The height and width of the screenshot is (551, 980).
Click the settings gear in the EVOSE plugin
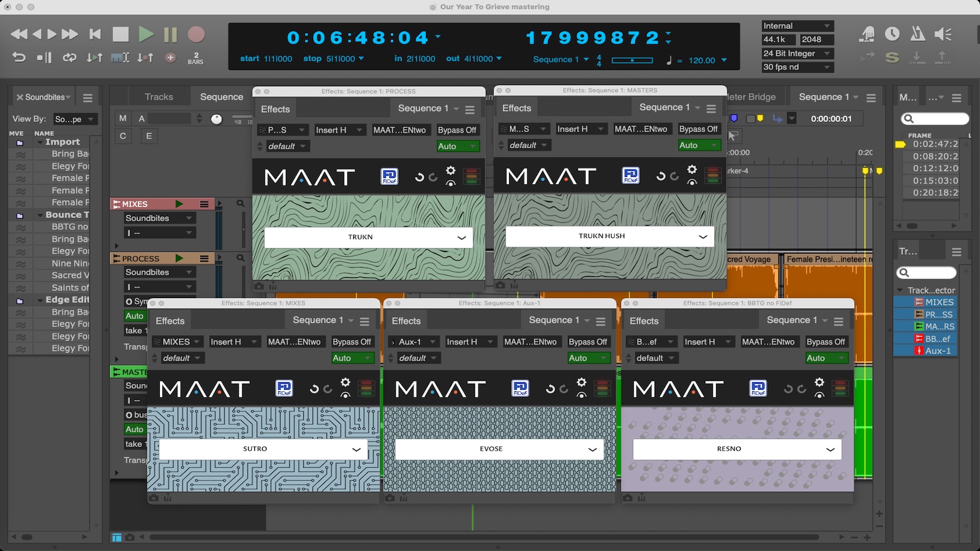[581, 383]
